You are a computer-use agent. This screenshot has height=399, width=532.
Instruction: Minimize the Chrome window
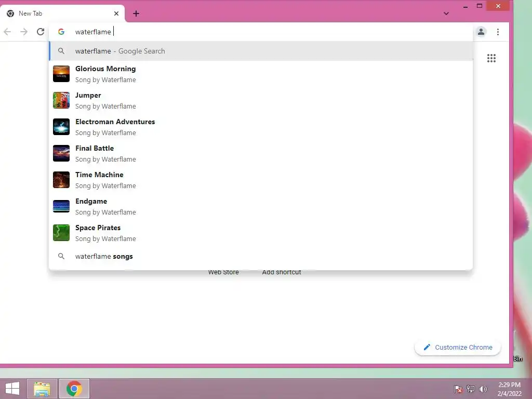click(465, 6)
